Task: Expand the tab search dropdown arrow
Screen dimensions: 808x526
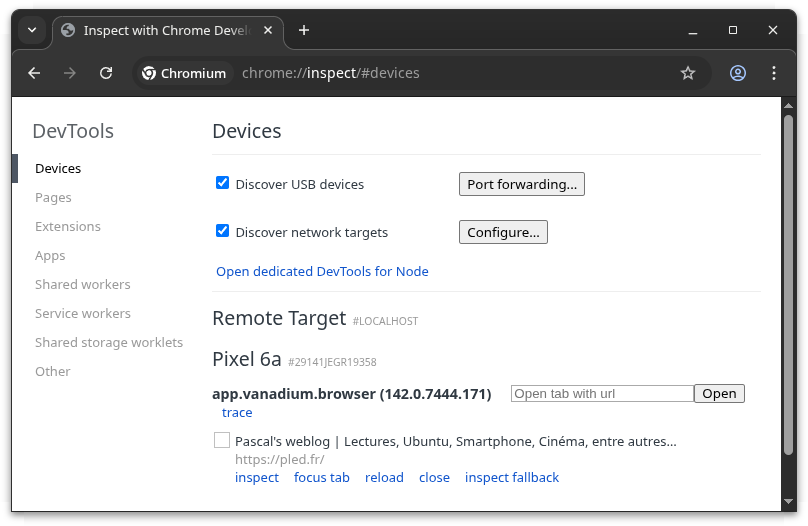Action: 32,30
